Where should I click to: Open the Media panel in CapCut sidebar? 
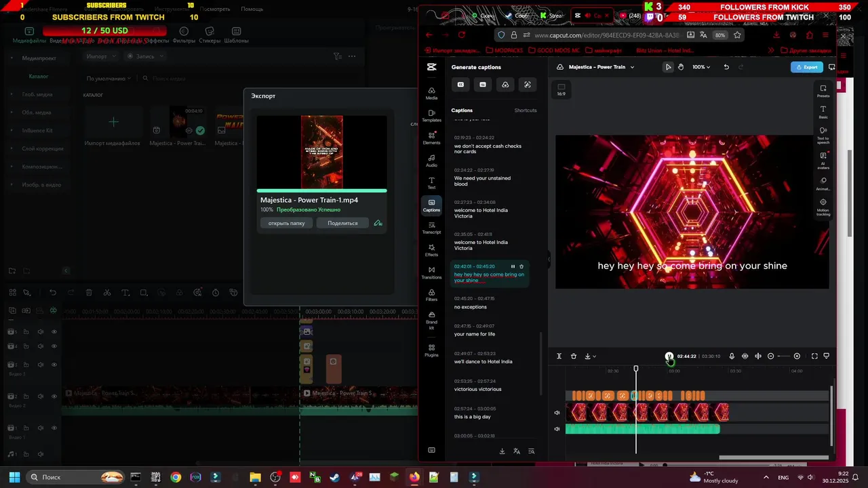[431, 94]
